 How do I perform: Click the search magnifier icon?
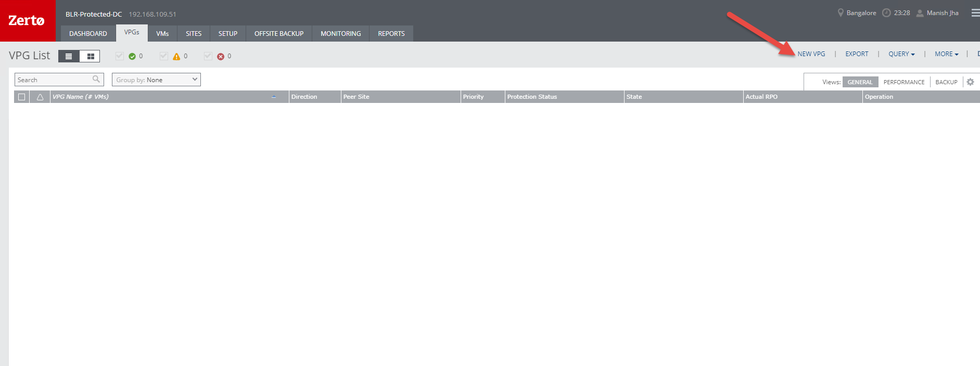(x=96, y=80)
